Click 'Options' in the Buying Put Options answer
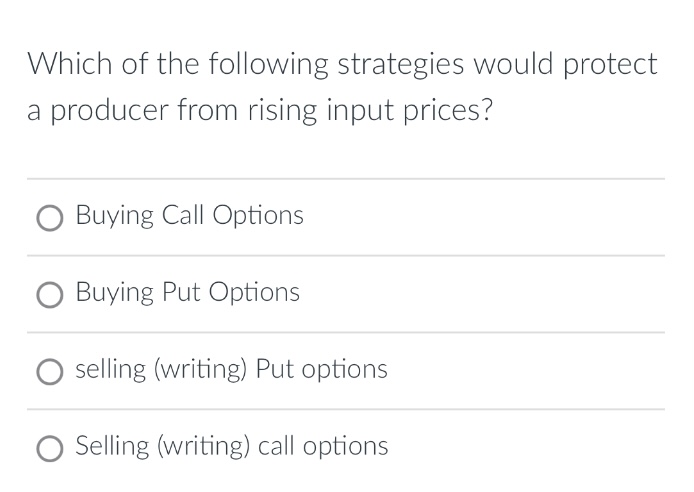The image size is (694, 492). (x=254, y=293)
